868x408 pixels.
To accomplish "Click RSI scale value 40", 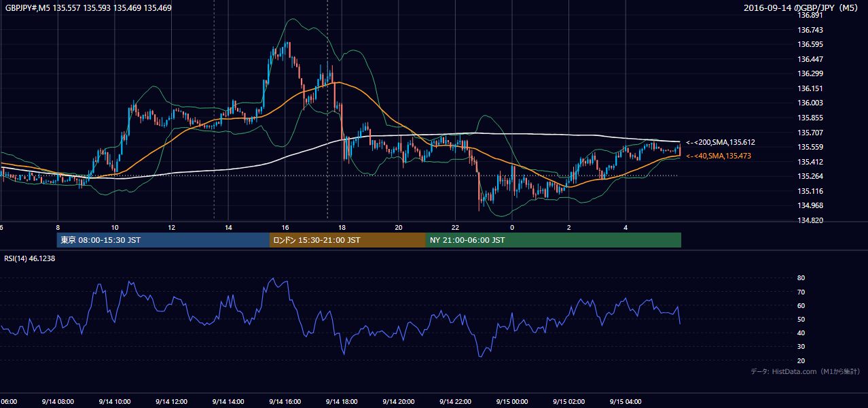I will pos(801,333).
